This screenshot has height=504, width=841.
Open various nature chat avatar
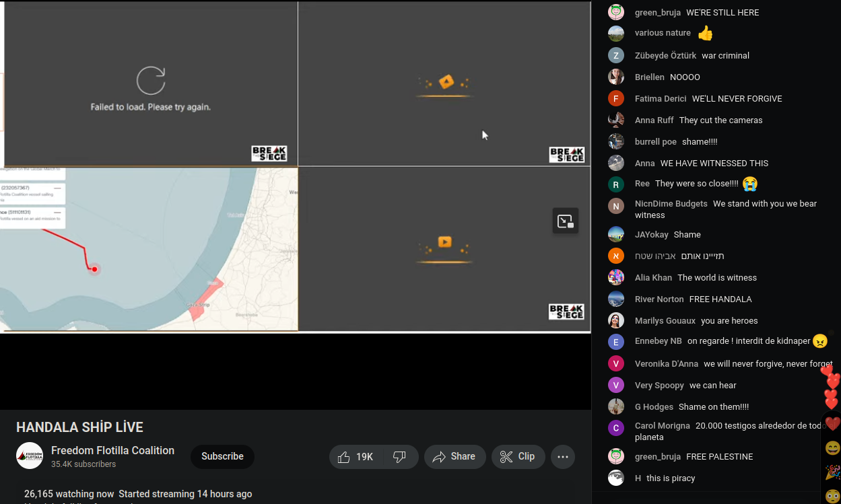click(616, 33)
